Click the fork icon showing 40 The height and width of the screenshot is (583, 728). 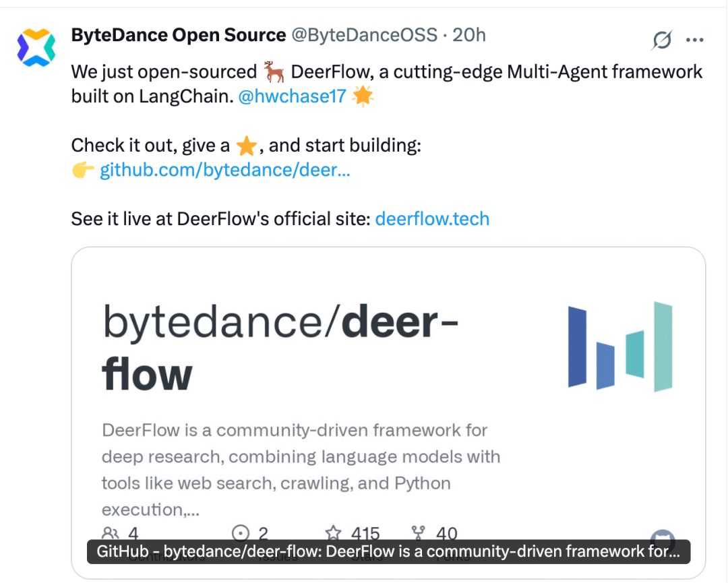[419, 533]
